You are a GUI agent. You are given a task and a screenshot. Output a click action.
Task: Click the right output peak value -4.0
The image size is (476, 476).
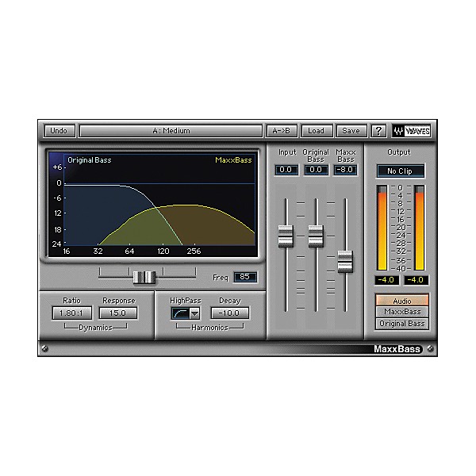416,280
